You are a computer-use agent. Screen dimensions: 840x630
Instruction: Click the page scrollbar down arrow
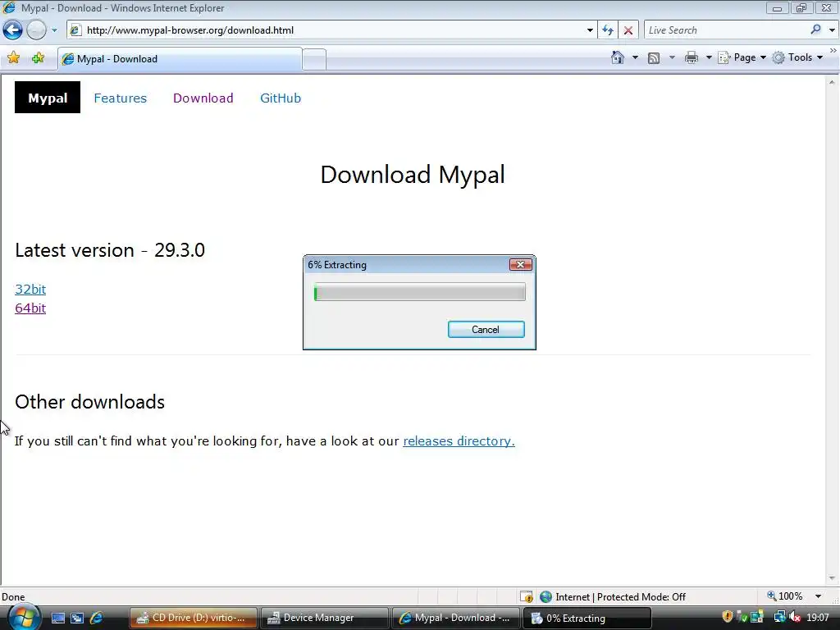[x=832, y=578]
